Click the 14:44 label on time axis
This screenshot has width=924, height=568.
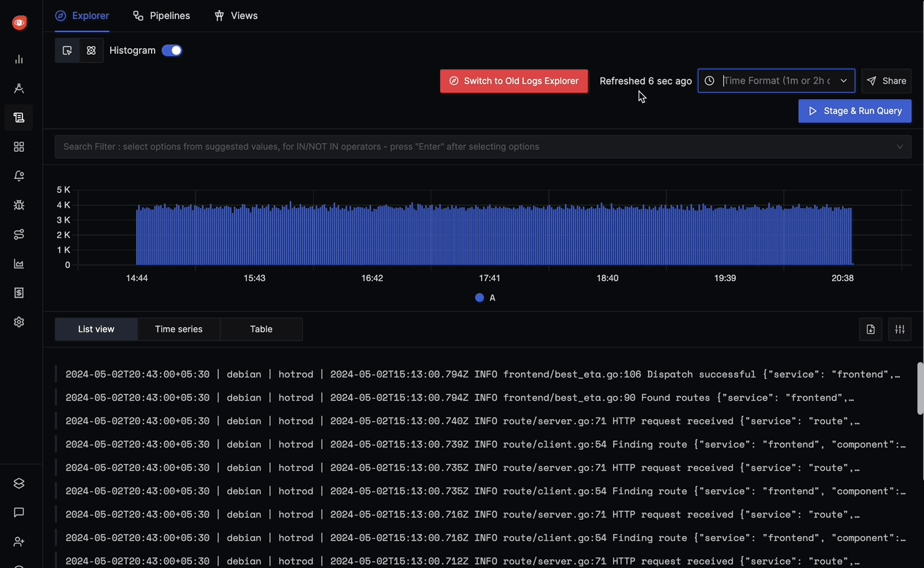[x=137, y=278]
